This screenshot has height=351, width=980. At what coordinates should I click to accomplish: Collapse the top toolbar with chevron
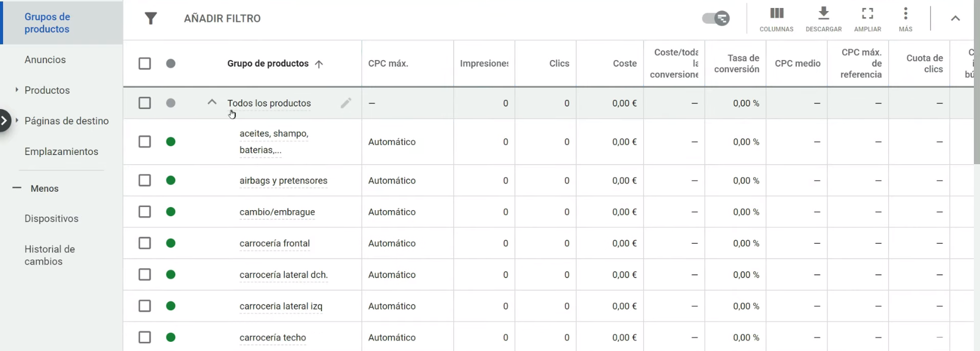955,18
